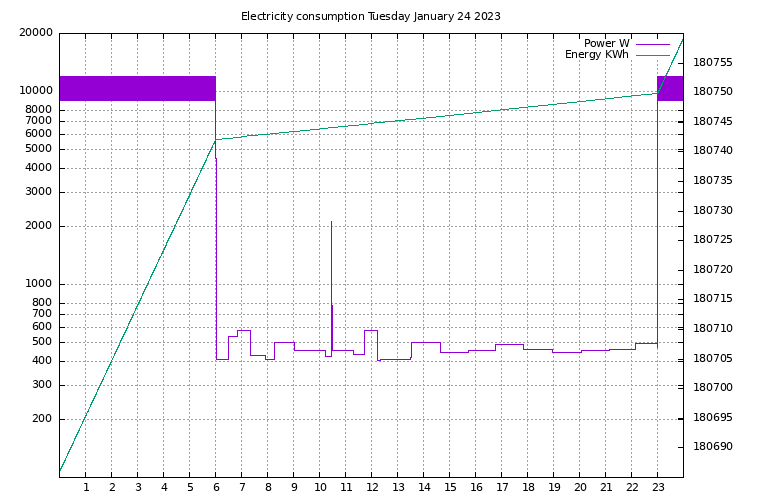Click the left axis label 200
Screen dimensions: 768x500
coord(42,419)
